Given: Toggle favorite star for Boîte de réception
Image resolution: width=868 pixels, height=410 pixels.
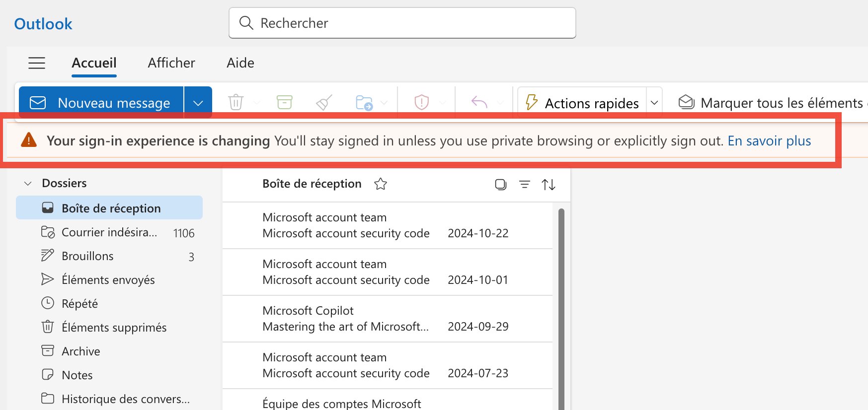Looking at the screenshot, I should pos(381,184).
